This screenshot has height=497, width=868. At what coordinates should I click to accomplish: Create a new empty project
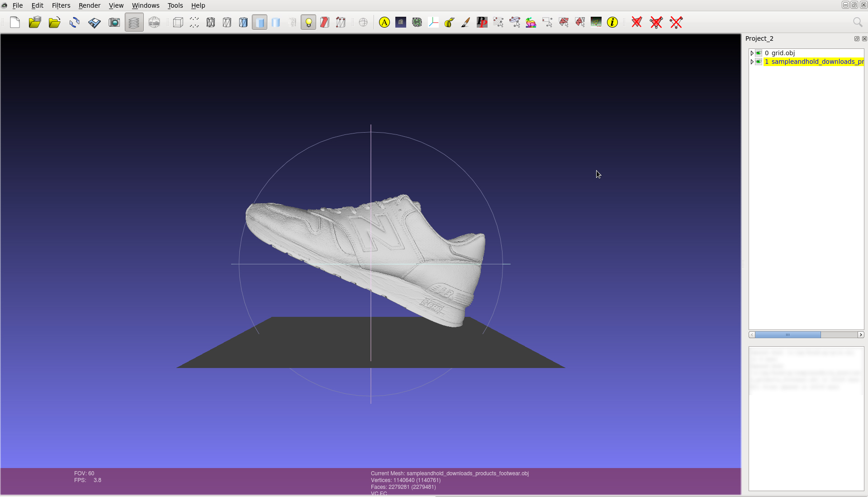[x=15, y=22]
